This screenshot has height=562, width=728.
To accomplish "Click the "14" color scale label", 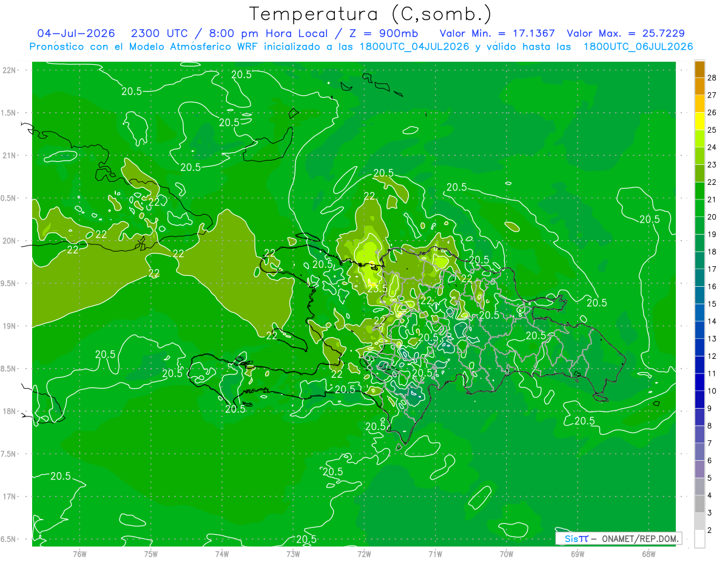I will point(713,321).
